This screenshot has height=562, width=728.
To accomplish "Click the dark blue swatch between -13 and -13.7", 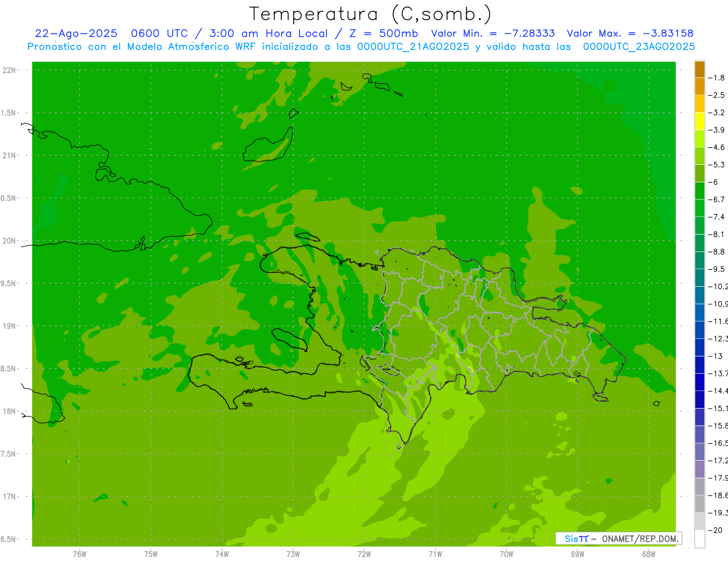I will click(699, 365).
